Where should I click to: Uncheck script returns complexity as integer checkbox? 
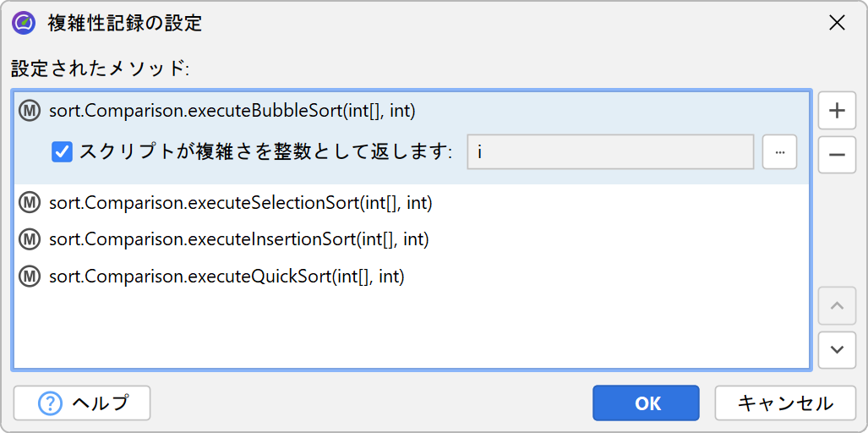pyautogui.click(x=63, y=152)
